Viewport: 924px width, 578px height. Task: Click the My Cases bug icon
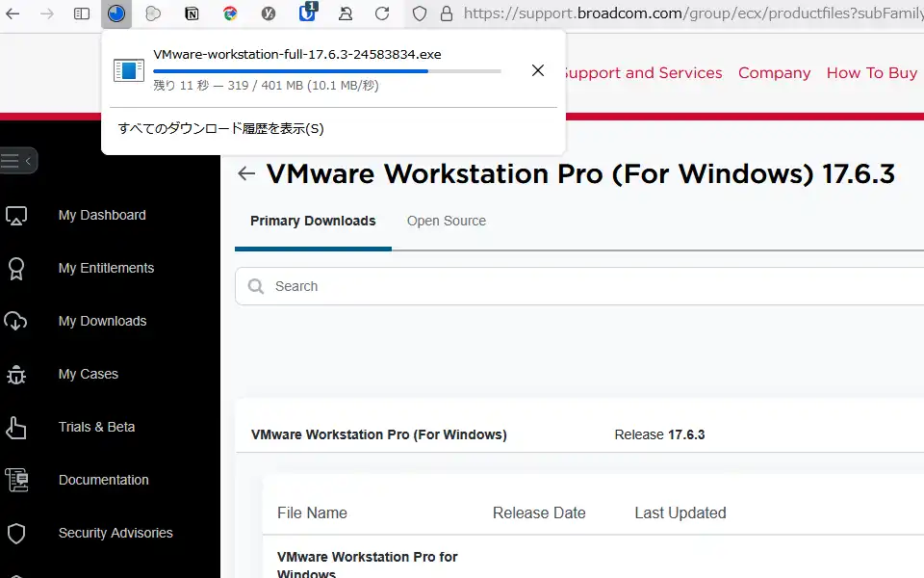tap(16, 374)
